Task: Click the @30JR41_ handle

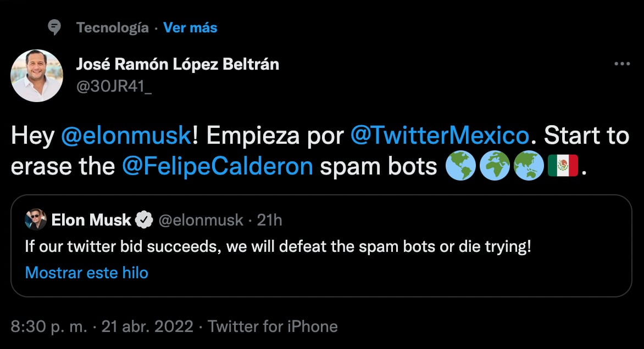Action: pyautogui.click(x=114, y=86)
